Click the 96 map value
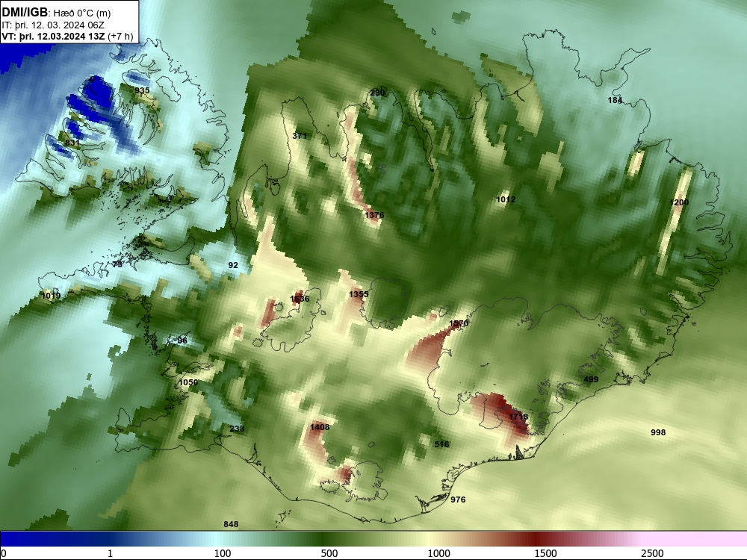 coord(182,340)
